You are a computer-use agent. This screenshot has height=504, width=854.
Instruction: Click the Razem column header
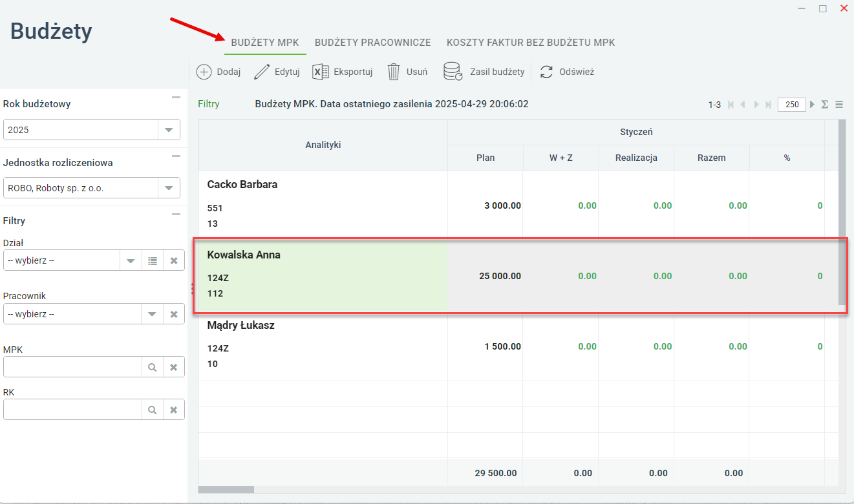712,158
